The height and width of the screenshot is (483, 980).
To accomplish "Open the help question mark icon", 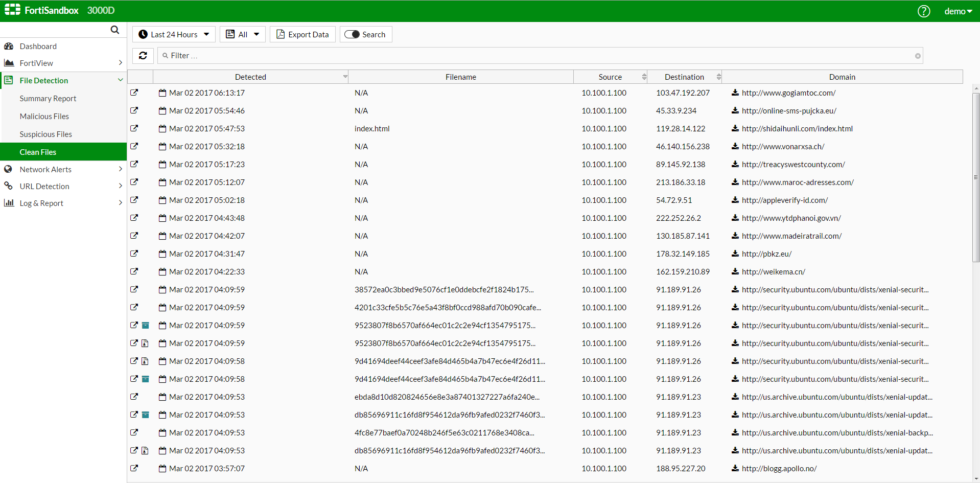I will [x=924, y=11].
